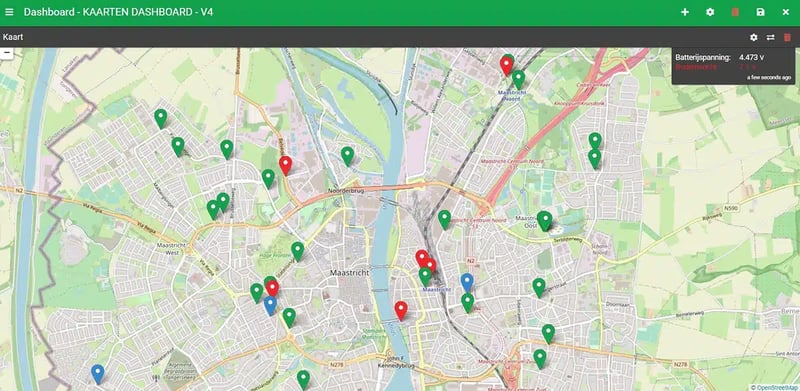This screenshot has width=800, height=391.
Task: Select the blue marker in bottom-left neighborhood
Action: tap(97, 374)
